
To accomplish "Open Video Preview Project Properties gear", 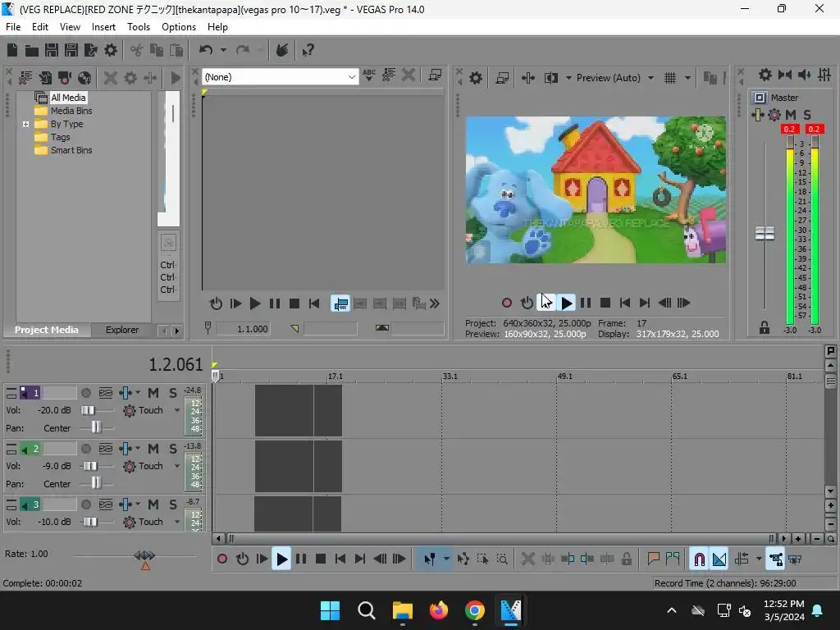I will click(x=475, y=78).
